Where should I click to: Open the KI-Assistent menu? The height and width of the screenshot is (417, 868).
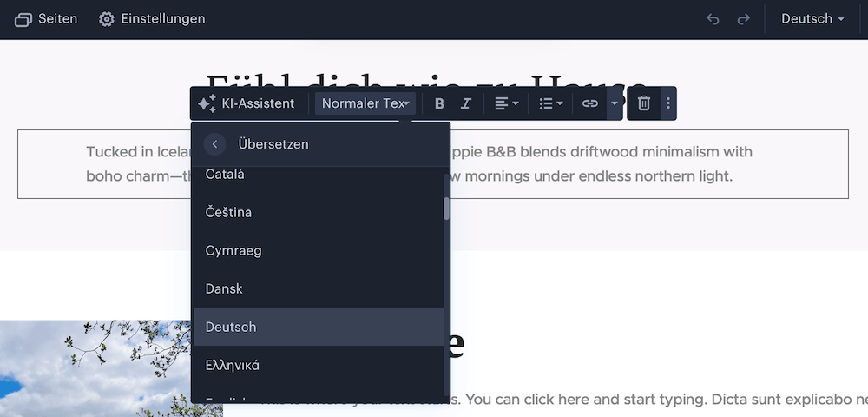tap(247, 103)
